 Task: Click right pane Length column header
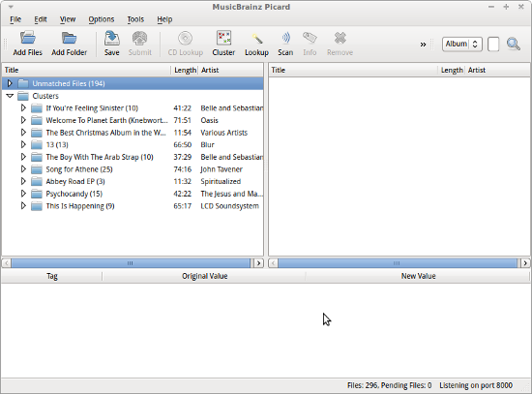pos(452,70)
